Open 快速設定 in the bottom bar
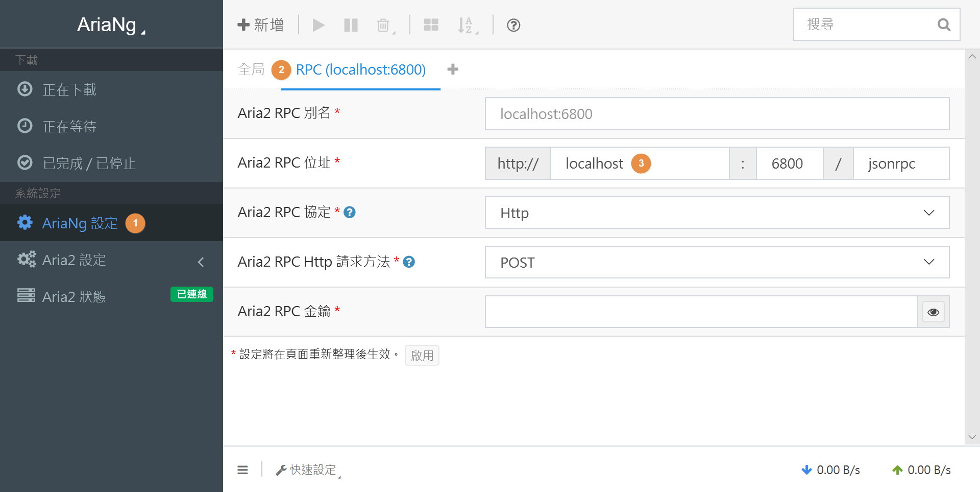Image resolution: width=980 pixels, height=492 pixels. click(x=308, y=470)
